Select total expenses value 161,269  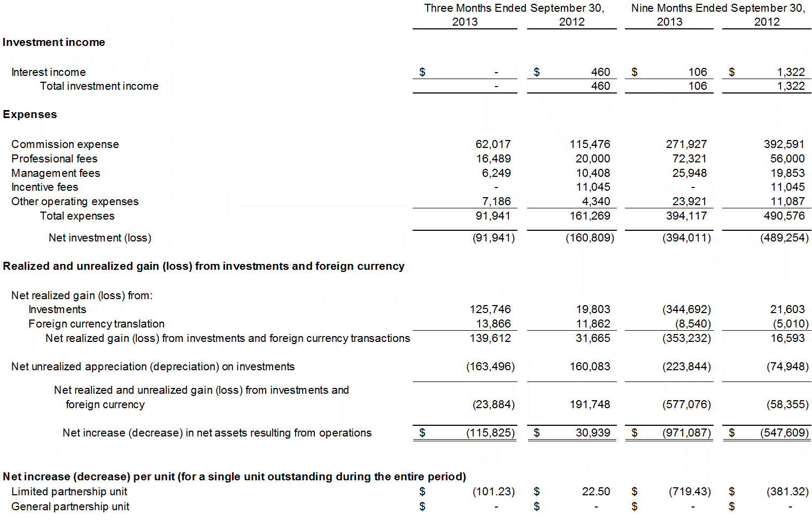click(x=590, y=216)
